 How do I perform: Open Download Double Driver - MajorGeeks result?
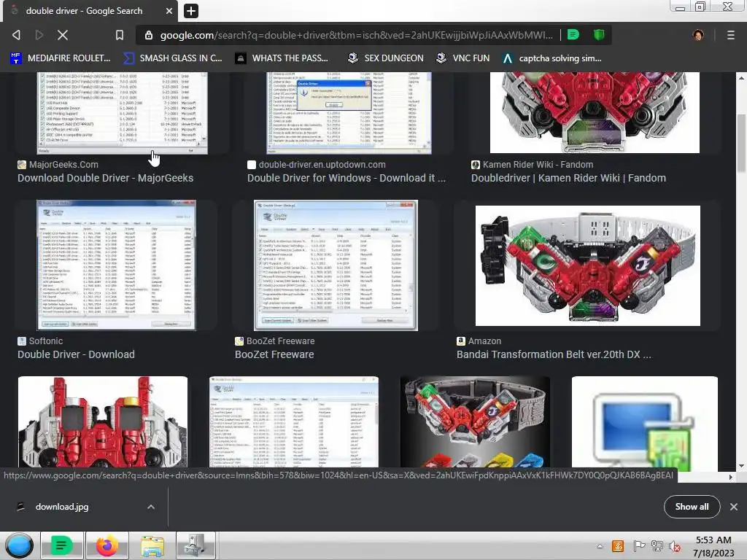[105, 178]
